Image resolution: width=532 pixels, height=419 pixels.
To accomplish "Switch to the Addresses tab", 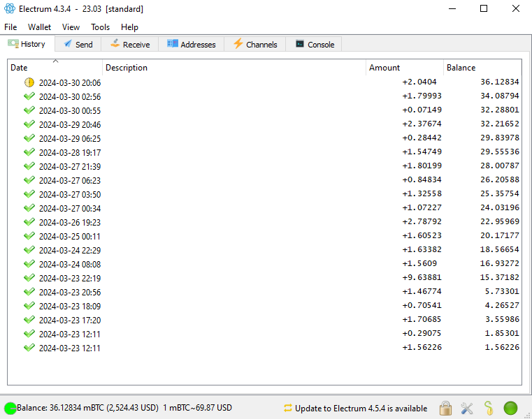I will coord(192,45).
